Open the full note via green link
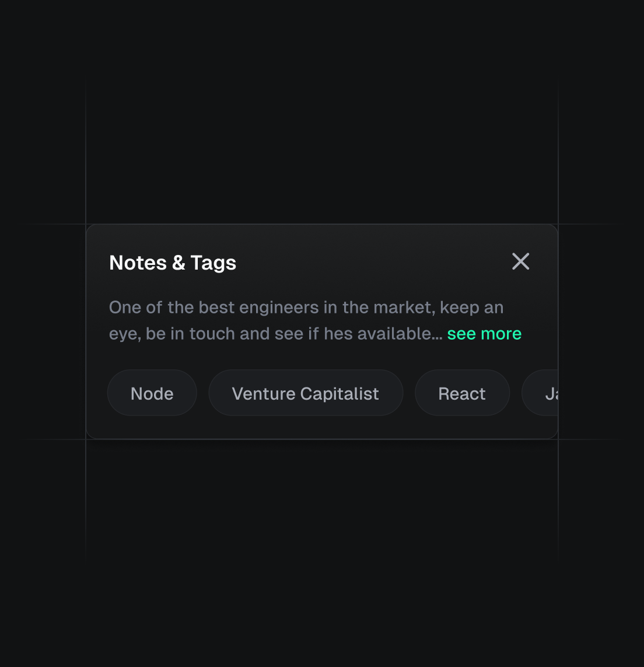Screen dimensions: 644x667 [484, 334]
